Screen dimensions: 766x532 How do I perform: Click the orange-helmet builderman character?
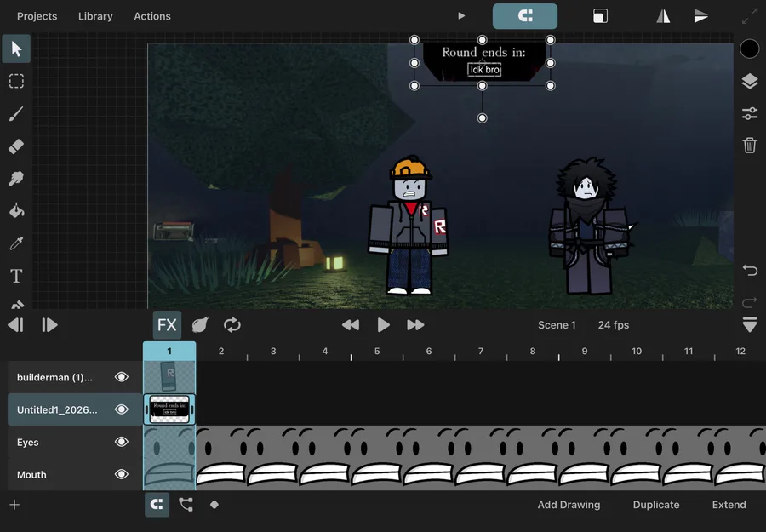coord(409,226)
